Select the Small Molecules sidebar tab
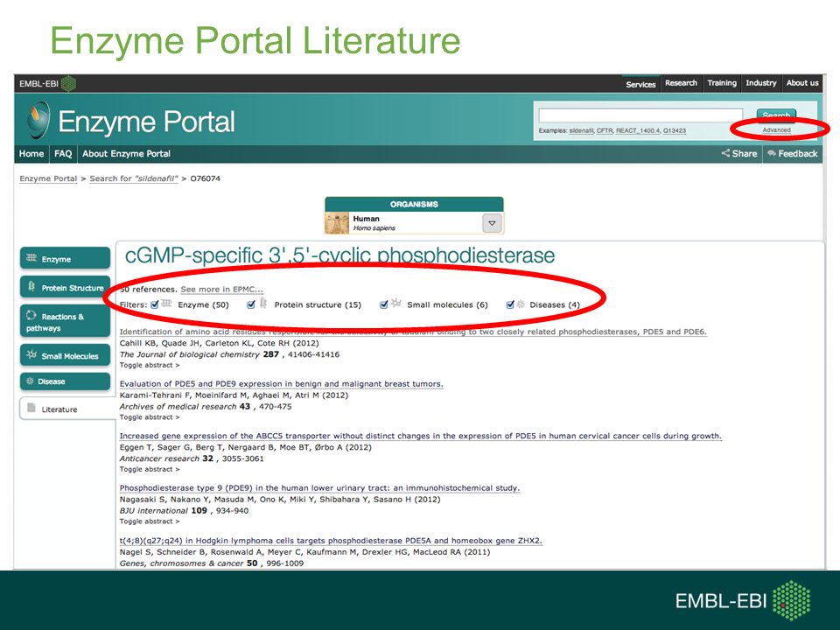The image size is (840, 630). (65, 356)
